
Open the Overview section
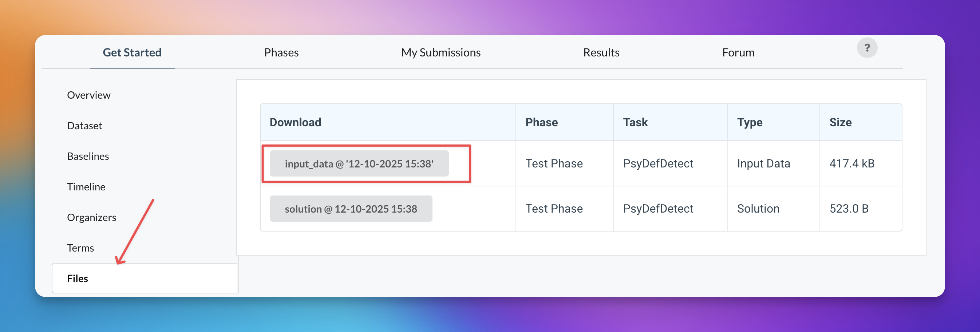click(88, 95)
